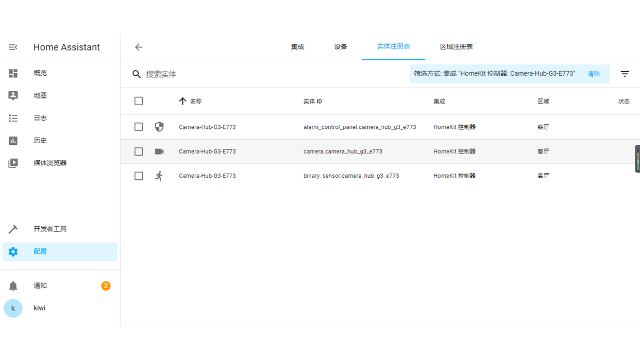Screen dimensions: 640x360
Task: Click the video camera icon of camera row
Action: pyautogui.click(x=159, y=151)
